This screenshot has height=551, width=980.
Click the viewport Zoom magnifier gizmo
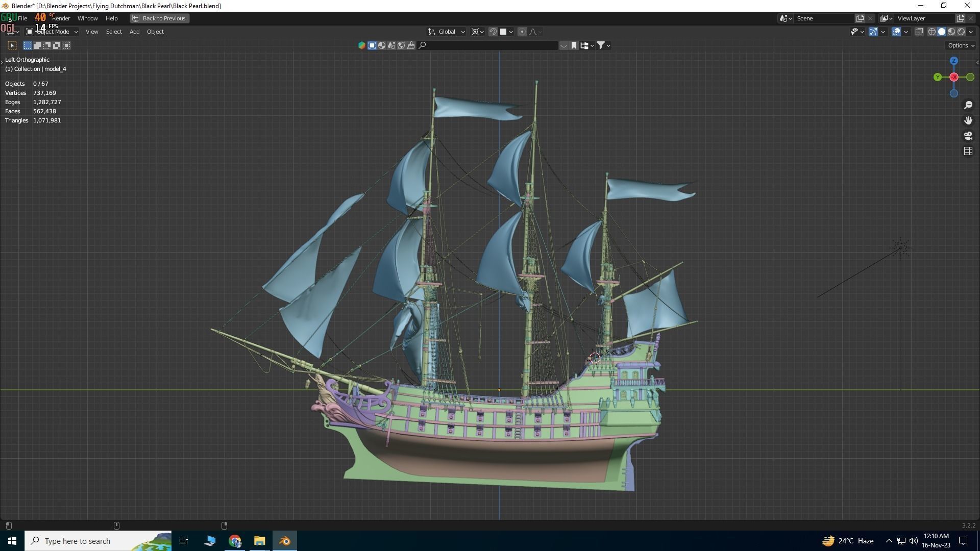(x=968, y=105)
